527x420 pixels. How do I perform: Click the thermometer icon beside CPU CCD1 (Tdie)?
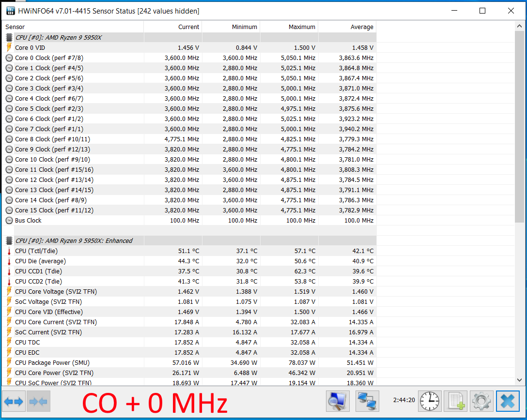(9, 271)
